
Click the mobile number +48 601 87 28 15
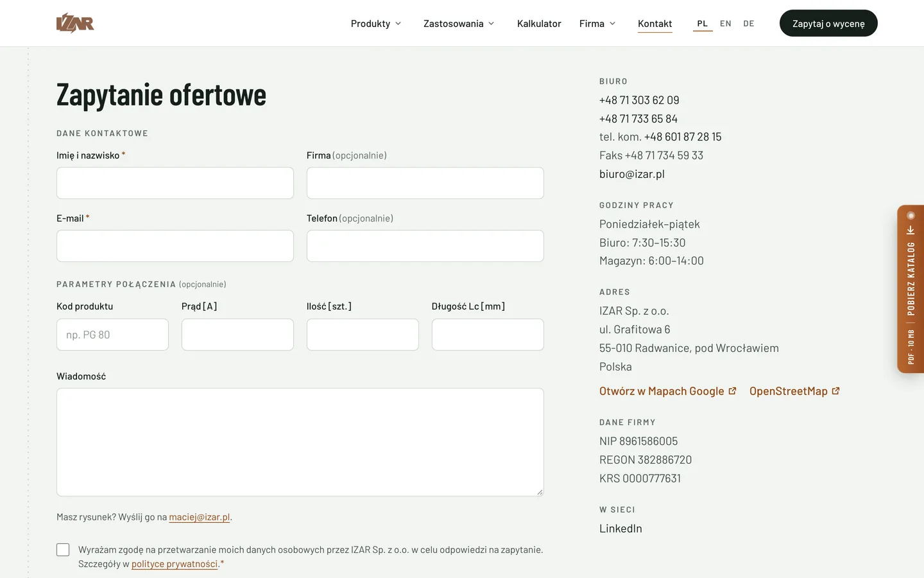(x=683, y=137)
